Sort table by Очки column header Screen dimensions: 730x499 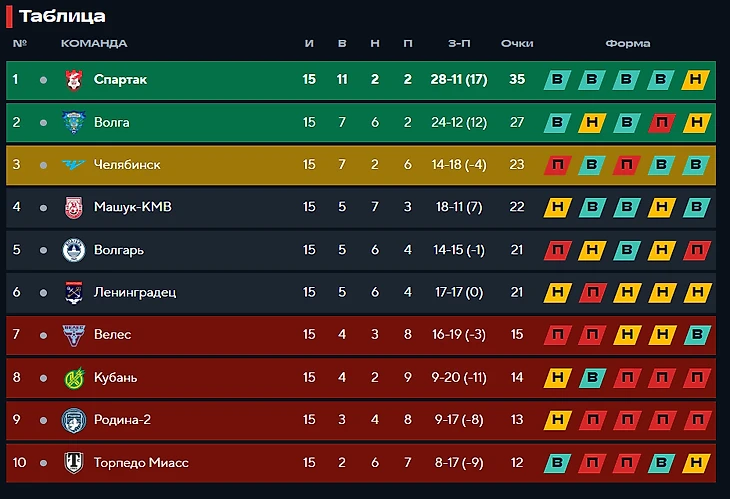(x=517, y=43)
